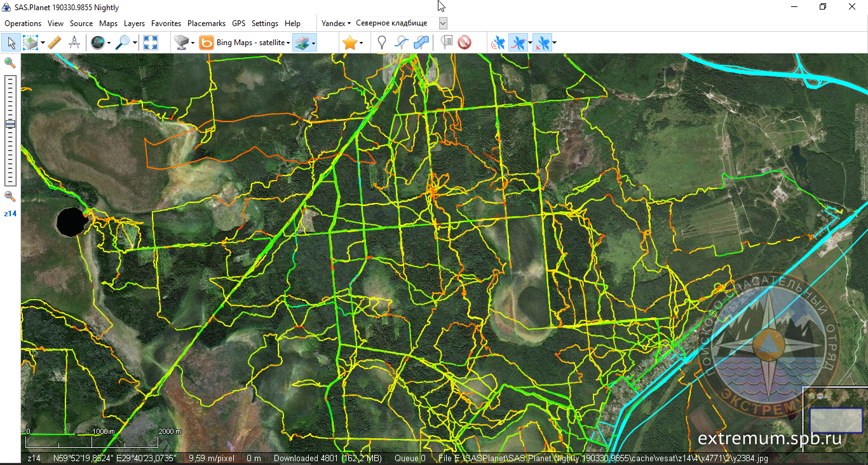Image resolution: width=868 pixels, height=465 pixels.
Task: Select the compass dividers tool
Action: click(74, 43)
